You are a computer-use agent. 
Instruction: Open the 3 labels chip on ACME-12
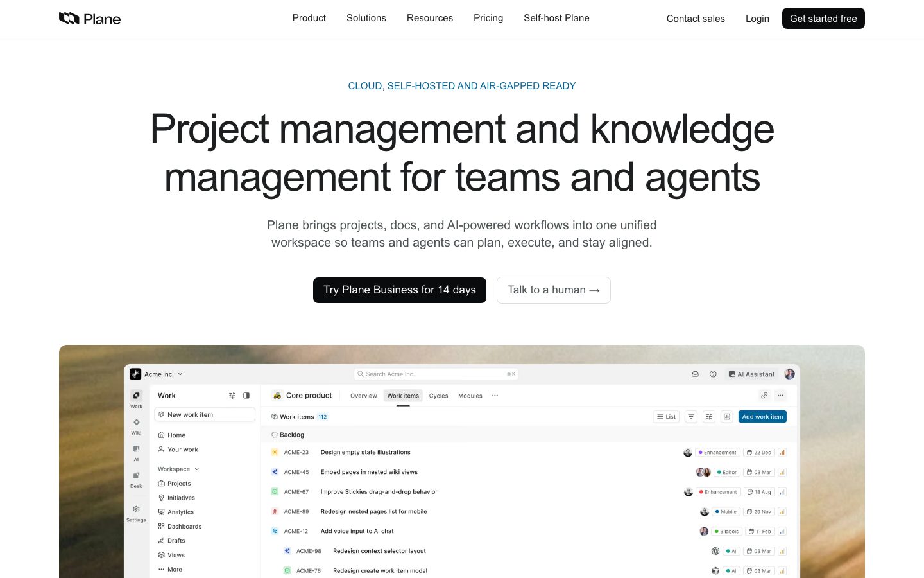pyautogui.click(x=727, y=531)
